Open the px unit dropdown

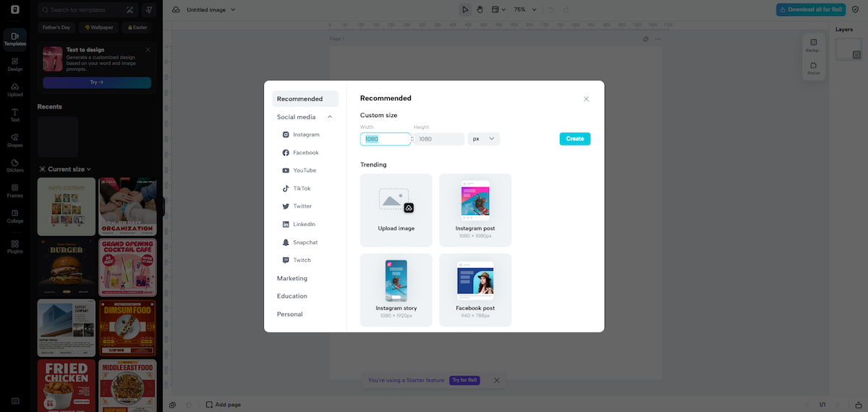pos(483,139)
